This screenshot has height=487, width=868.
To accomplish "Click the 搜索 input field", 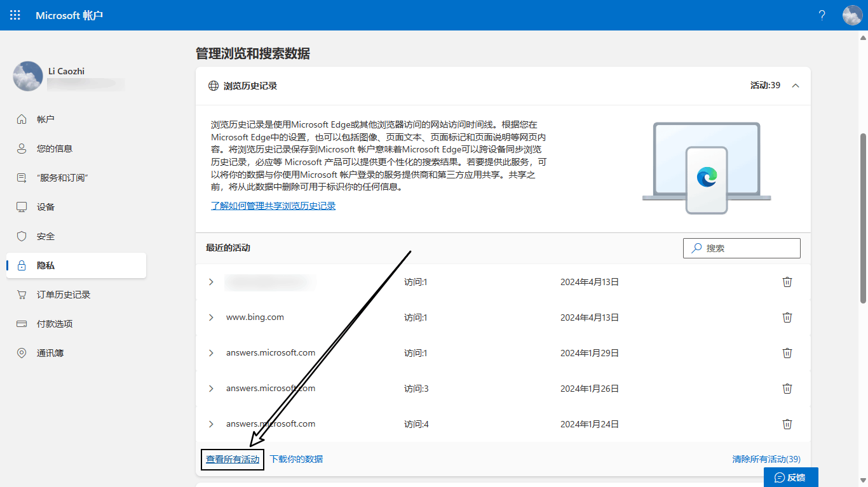I will click(742, 248).
